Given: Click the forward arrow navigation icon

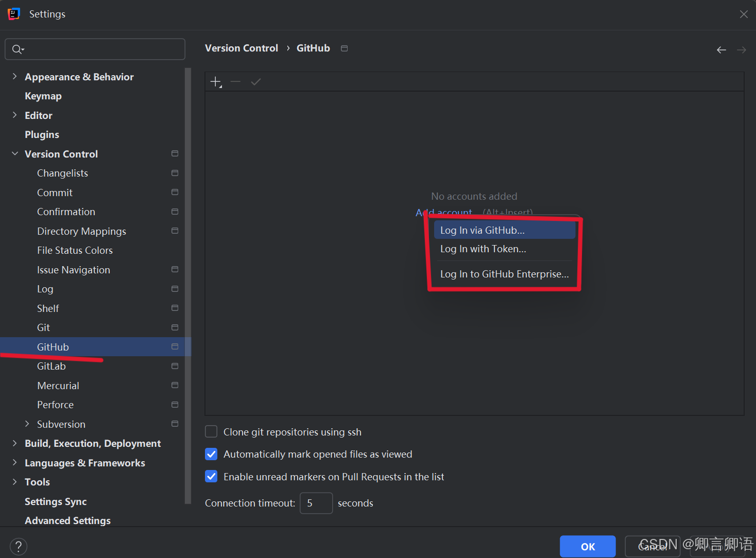Looking at the screenshot, I should (x=742, y=50).
